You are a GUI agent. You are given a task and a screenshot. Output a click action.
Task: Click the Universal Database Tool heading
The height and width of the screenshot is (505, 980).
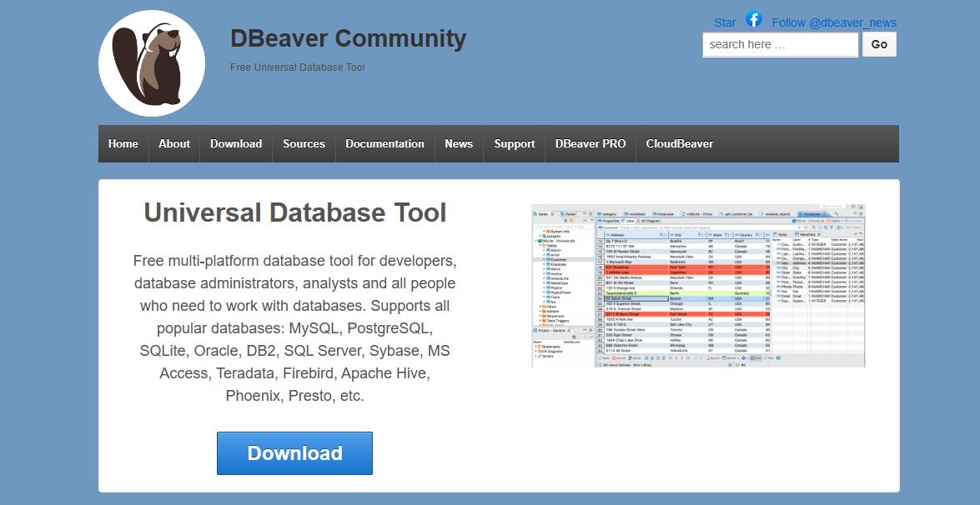pyautogui.click(x=294, y=212)
